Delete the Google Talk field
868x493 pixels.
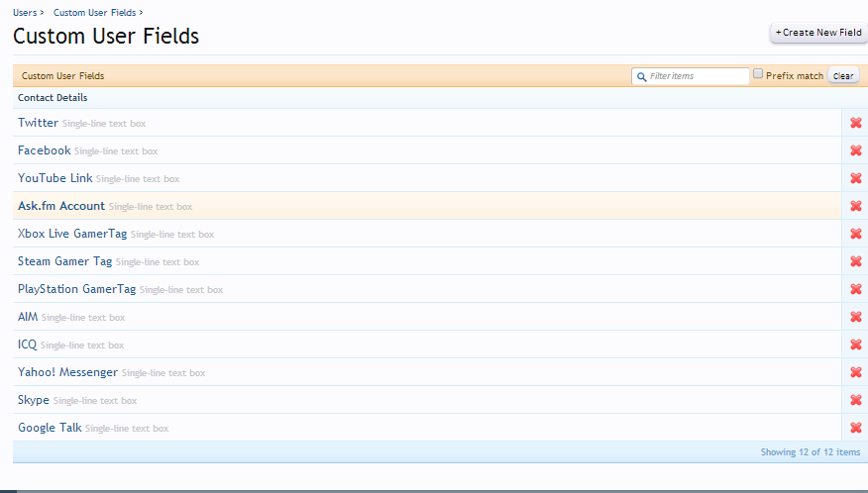click(856, 427)
